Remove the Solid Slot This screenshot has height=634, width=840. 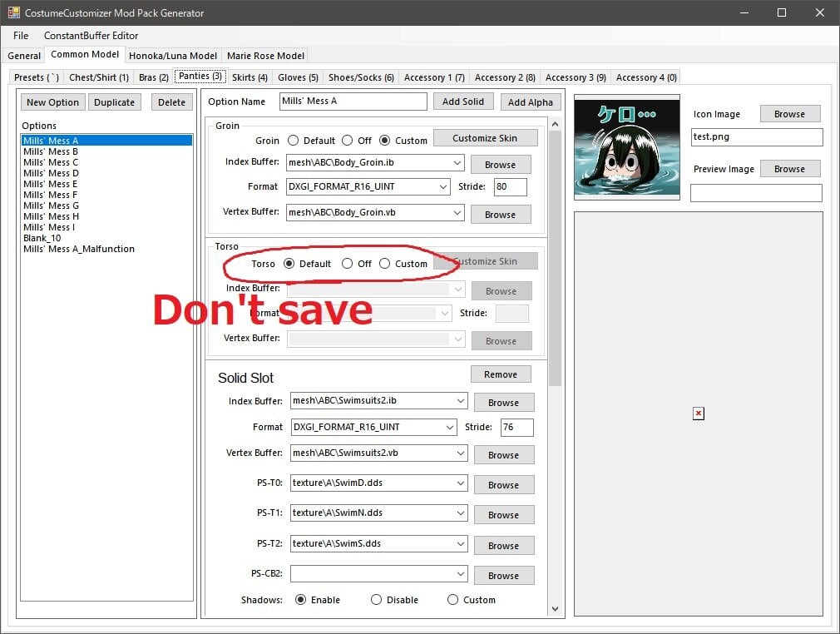pyautogui.click(x=501, y=374)
